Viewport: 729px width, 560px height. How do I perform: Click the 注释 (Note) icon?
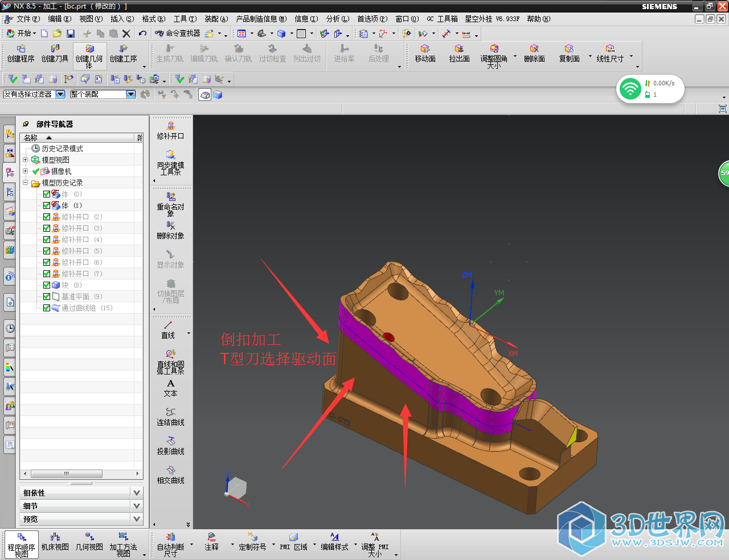point(211,542)
